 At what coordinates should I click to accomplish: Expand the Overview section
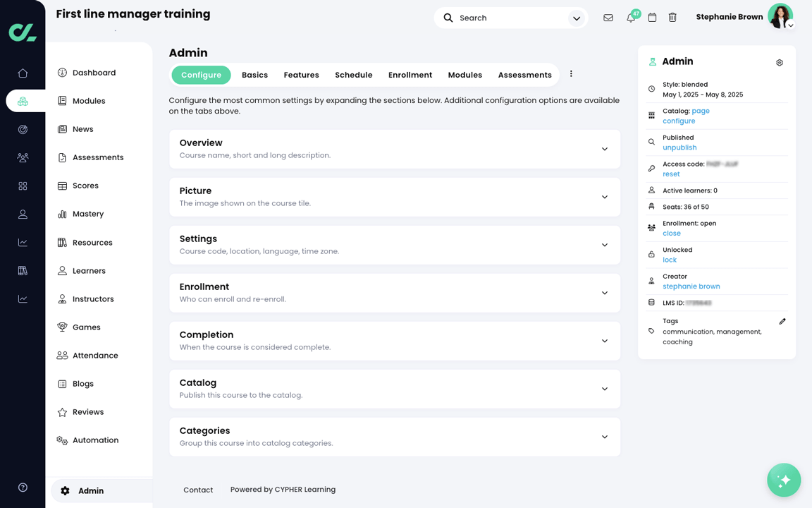(395, 149)
